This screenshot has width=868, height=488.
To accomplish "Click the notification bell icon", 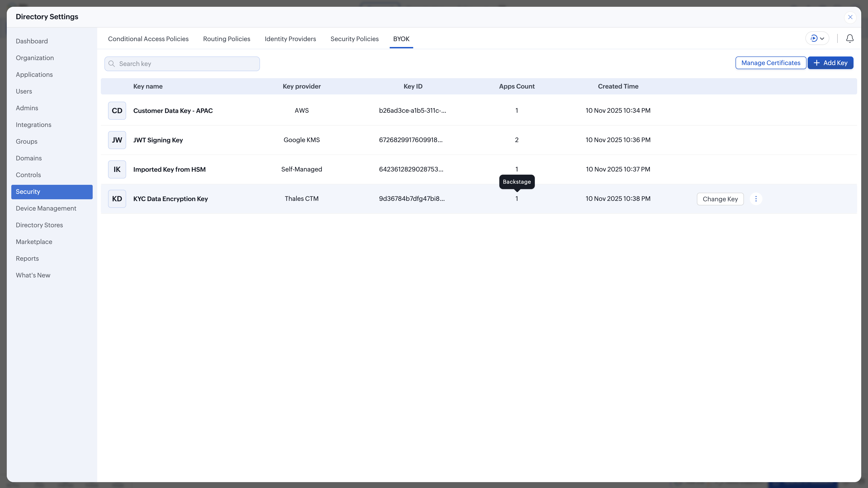I will pyautogui.click(x=849, y=38).
